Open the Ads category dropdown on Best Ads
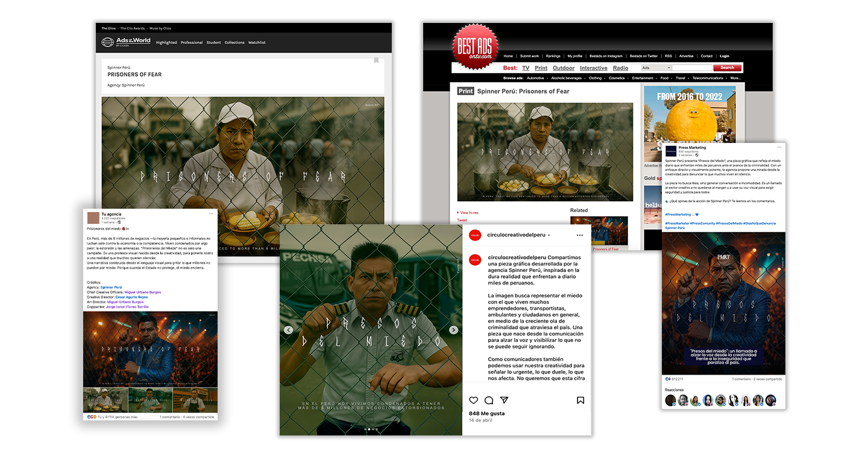This screenshot has height=456, width=868. [656, 68]
